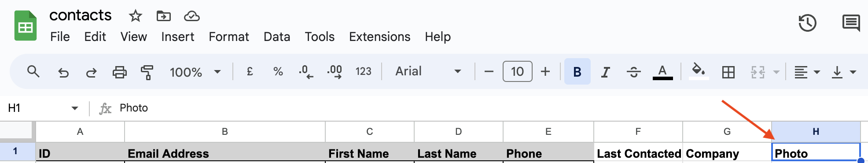Click the borders grid icon

[x=728, y=72]
